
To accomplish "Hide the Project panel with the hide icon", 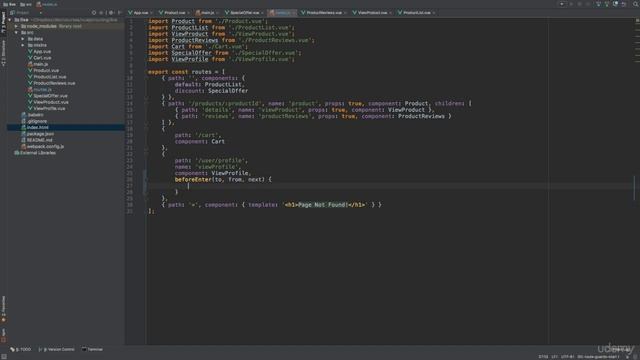I will pos(119,13).
